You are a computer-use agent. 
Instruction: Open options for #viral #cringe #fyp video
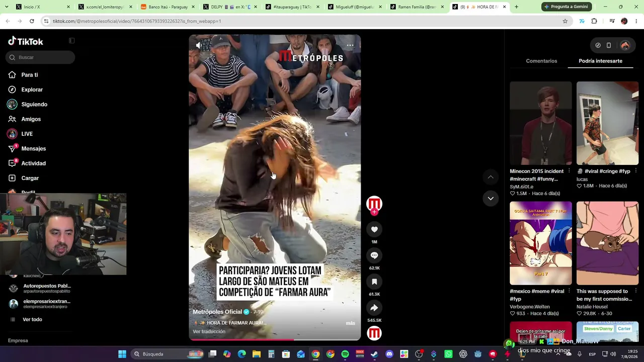tap(635, 171)
